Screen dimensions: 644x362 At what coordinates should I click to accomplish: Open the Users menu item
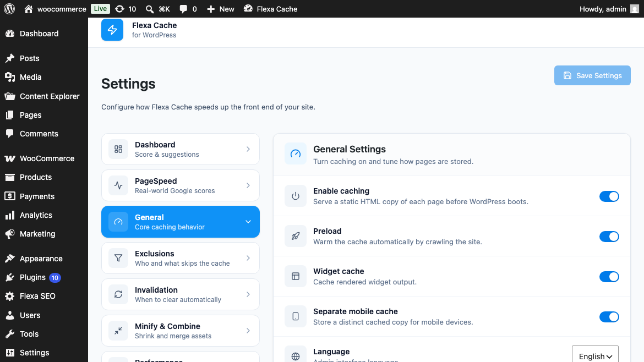click(44, 315)
